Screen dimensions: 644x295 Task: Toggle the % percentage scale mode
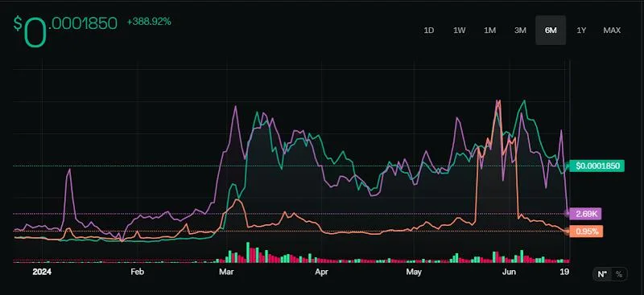click(x=619, y=274)
